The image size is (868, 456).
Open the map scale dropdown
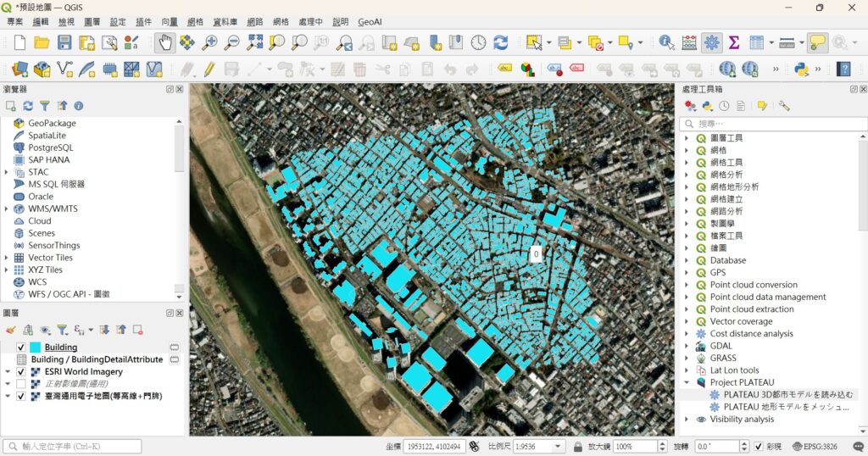557,447
